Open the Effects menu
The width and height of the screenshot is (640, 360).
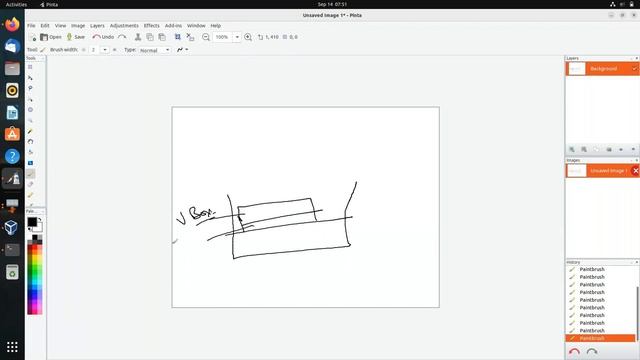[x=151, y=26]
